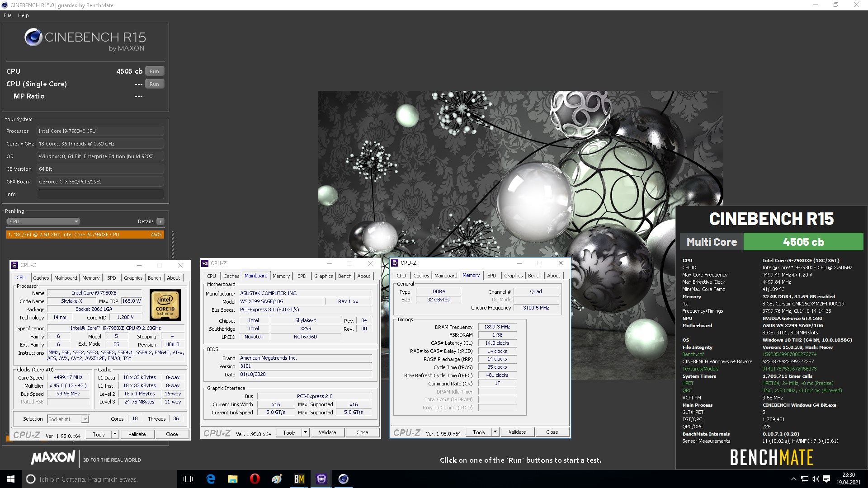Run the CPU Single Core test
The height and width of the screenshot is (488, 868).
tap(154, 84)
